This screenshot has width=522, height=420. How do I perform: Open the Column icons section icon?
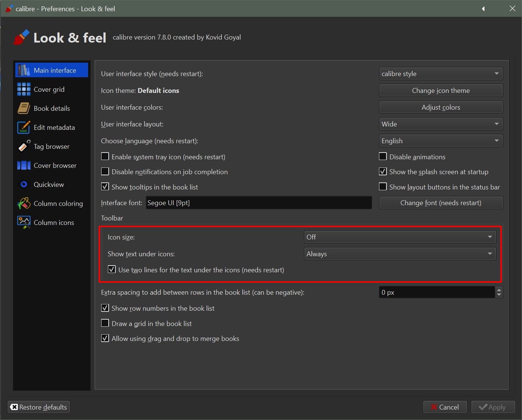tap(24, 222)
